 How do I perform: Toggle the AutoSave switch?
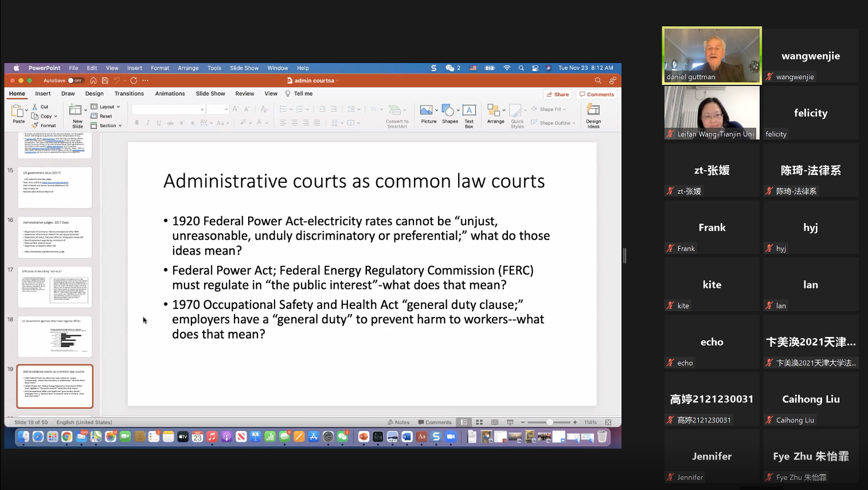75,81
